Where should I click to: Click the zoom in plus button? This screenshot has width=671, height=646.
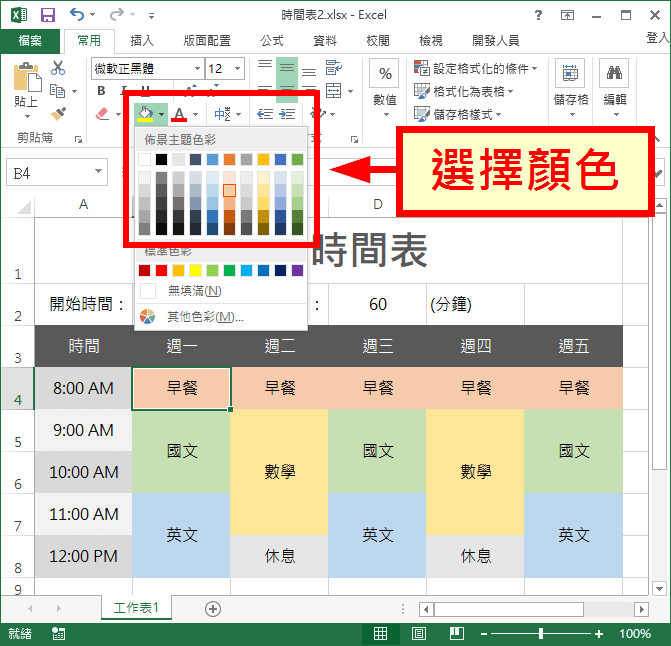point(599,634)
